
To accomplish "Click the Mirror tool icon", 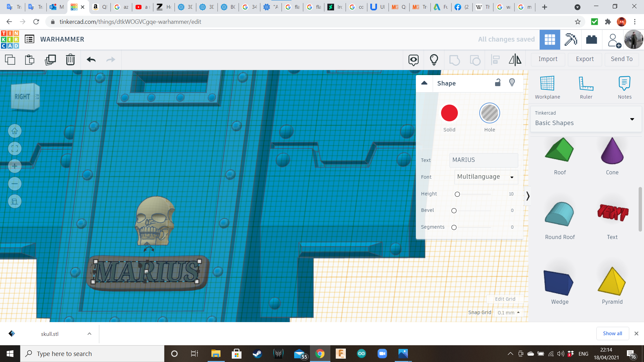I will pos(515,60).
